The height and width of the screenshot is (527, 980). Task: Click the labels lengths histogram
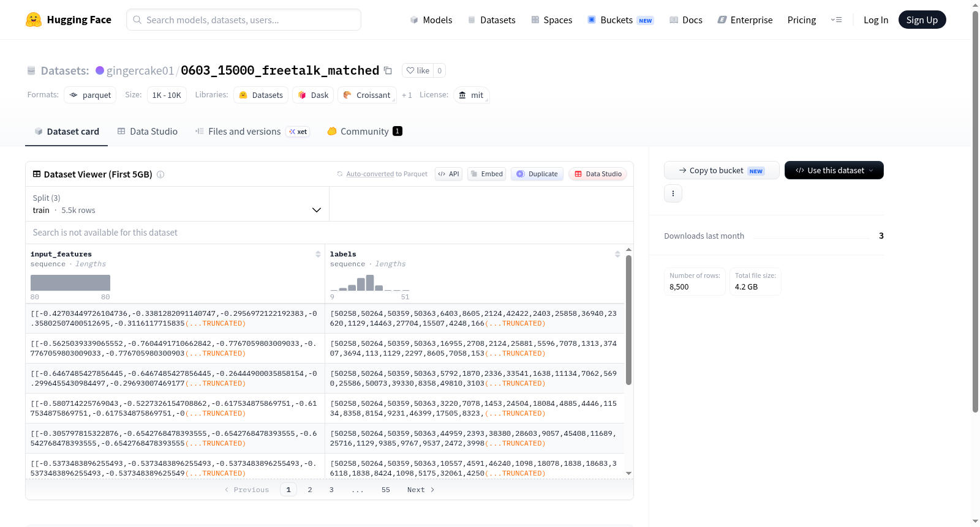(x=370, y=283)
